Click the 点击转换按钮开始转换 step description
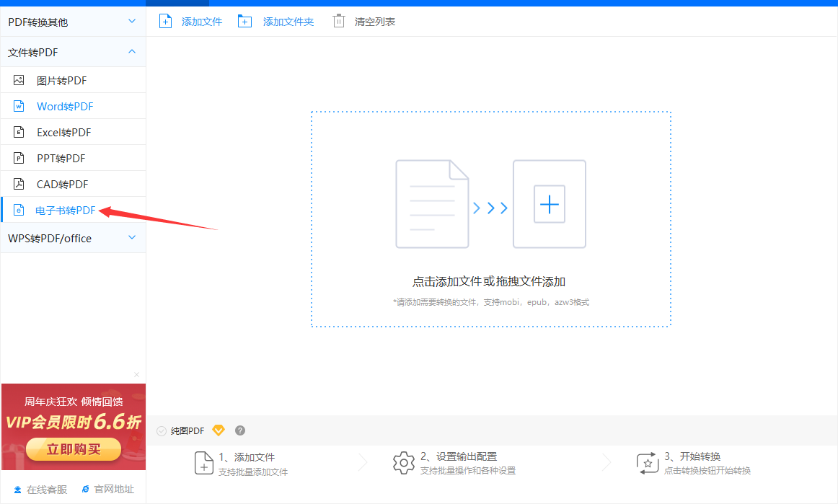The width and height of the screenshot is (838, 504). click(x=707, y=471)
